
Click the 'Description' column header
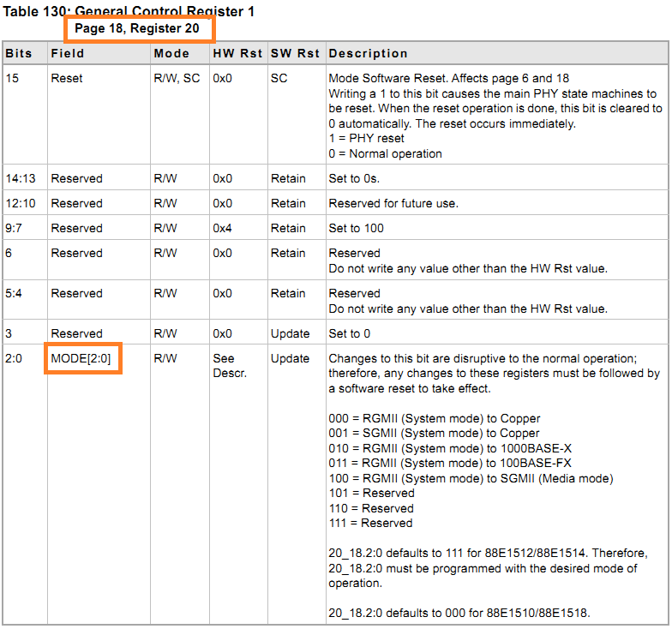(368, 53)
